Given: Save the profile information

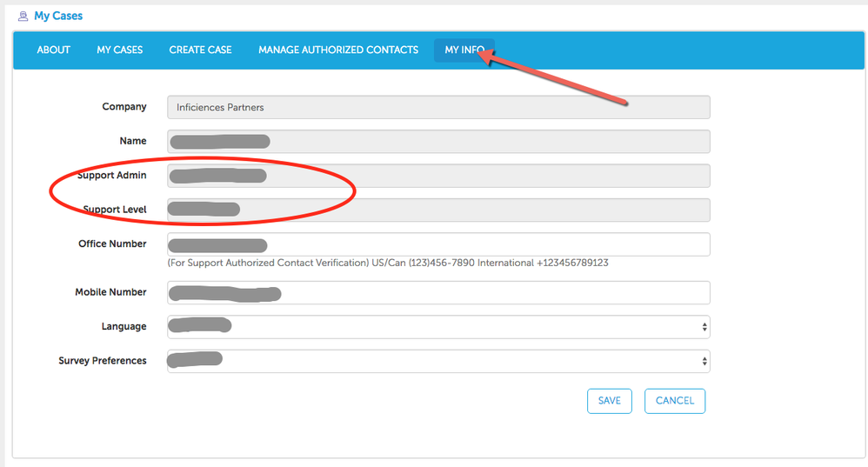Looking at the screenshot, I should click(x=610, y=401).
